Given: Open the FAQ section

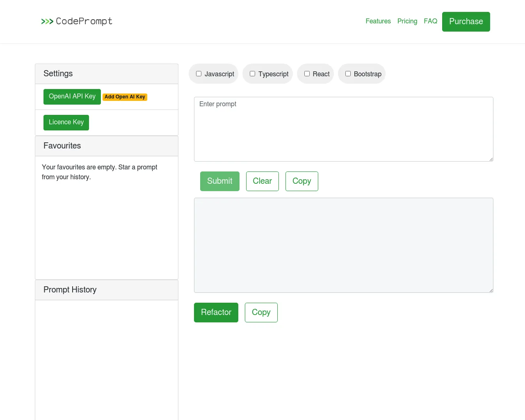Looking at the screenshot, I should point(430,21).
